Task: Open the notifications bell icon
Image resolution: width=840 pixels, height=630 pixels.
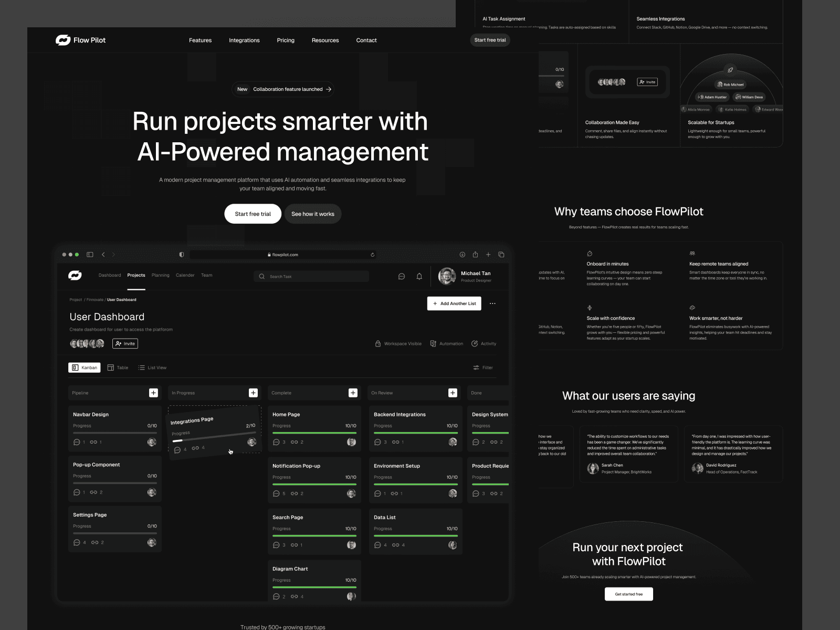Action: pos(419,276)
